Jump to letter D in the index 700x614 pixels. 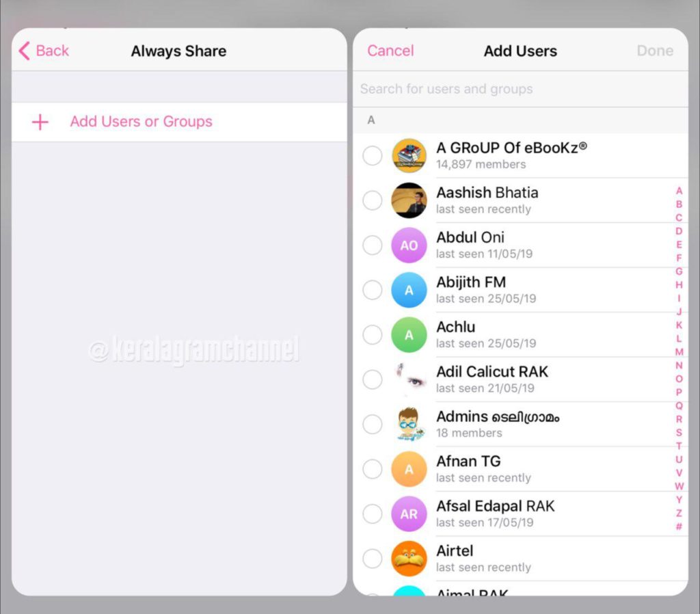click(x=679, y=231)
